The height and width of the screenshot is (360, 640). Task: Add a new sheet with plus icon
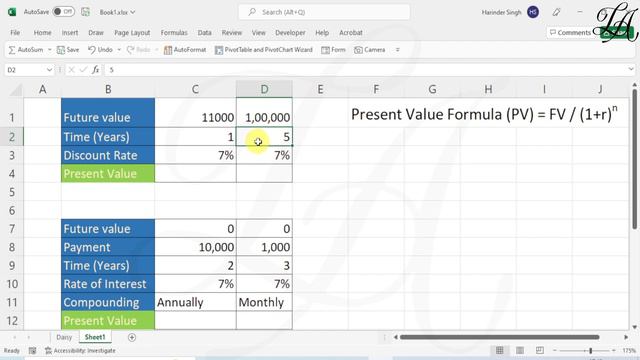click(x=132, y=338)
